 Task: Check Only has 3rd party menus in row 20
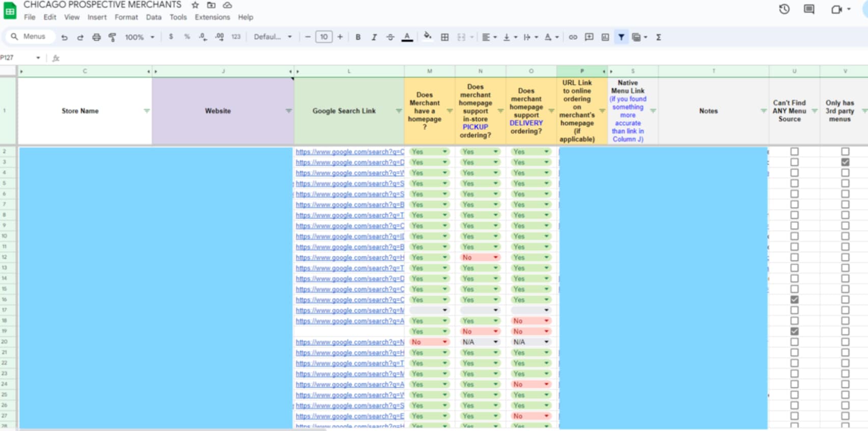845,342
